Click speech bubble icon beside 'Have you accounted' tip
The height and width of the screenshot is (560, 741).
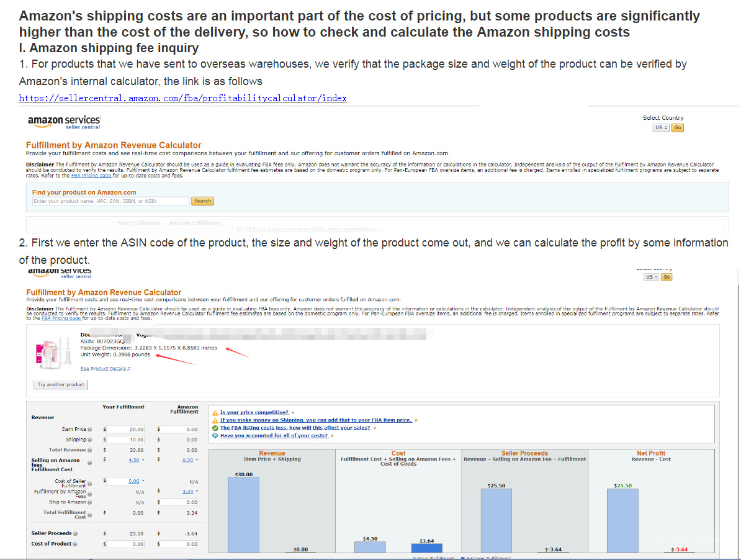point(215,436)
